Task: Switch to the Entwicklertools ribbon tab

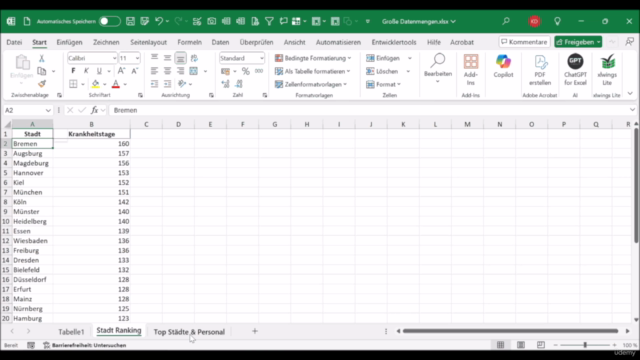Action: coord(394,42)
